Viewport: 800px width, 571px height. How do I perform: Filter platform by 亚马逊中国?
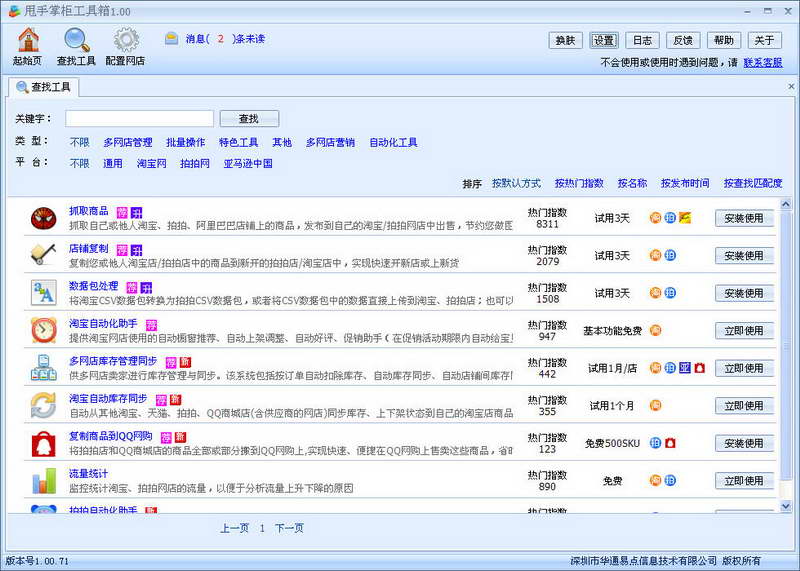click(248, 163)
